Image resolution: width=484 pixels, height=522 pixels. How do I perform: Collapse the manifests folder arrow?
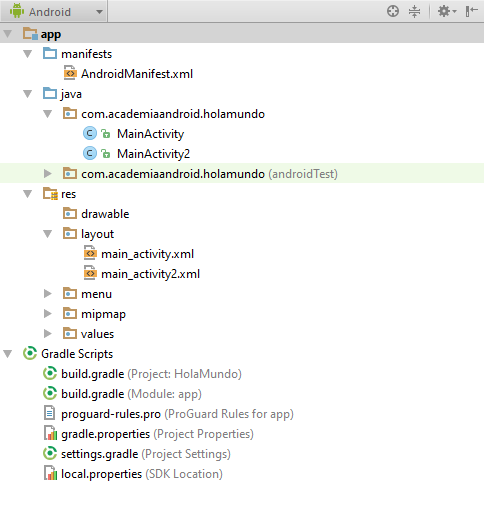tap(28, 54)
